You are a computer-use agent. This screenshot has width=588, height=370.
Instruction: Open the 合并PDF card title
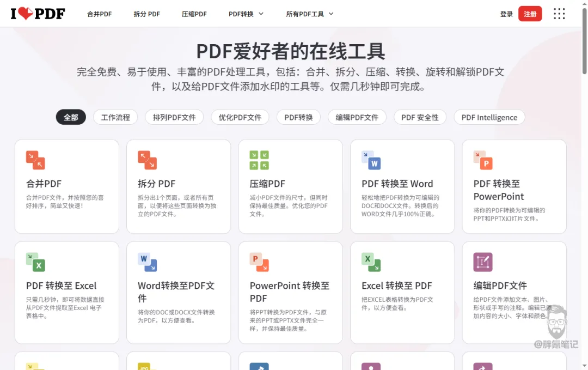pos(44,184)
